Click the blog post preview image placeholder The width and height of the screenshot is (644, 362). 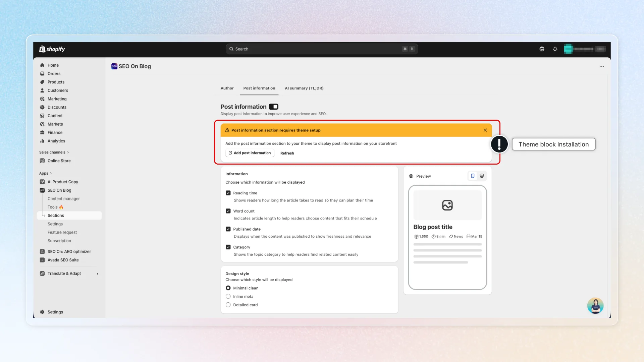[x=447, y=205]
